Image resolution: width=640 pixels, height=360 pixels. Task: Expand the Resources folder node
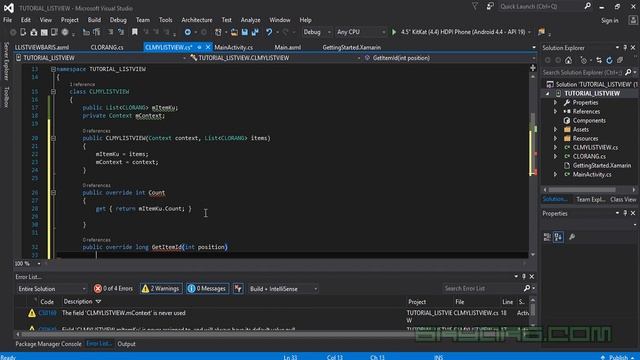click(555, 138)
